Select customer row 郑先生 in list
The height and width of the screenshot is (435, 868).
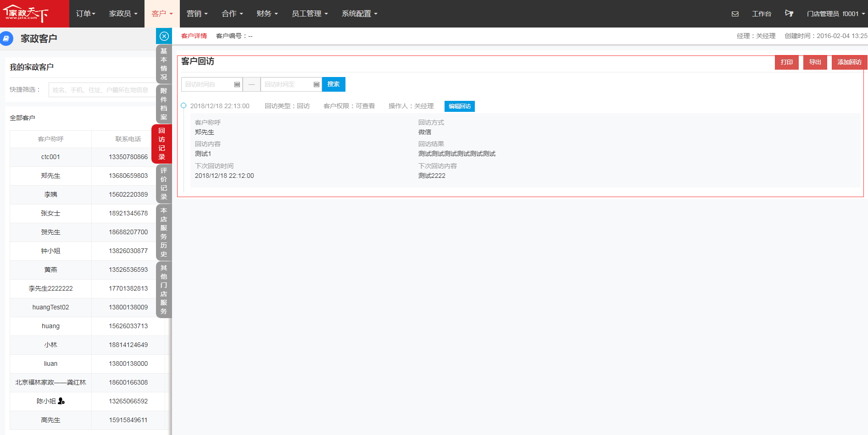coord(87,176)
